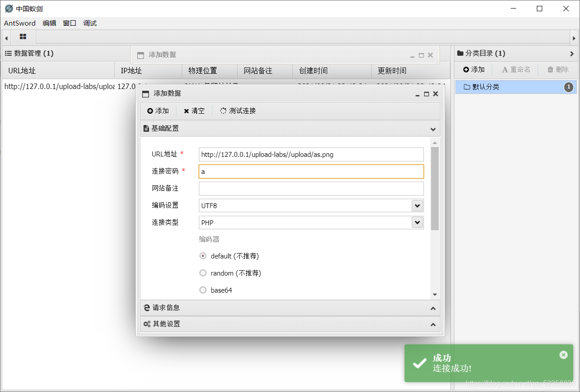Open the 连接类型 PHP dropdown
The height and width of the screenshot is (392, 580).
[418, 223]
